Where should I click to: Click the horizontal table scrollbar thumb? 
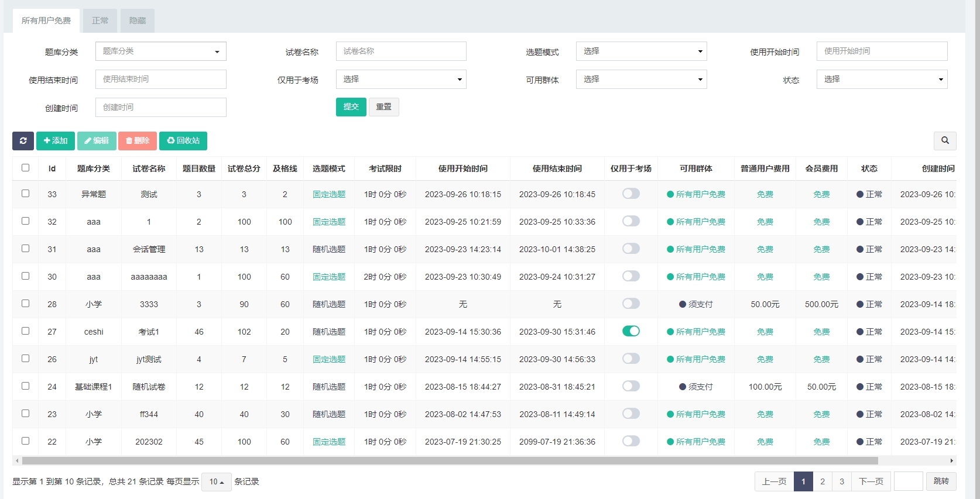[450, 461]
